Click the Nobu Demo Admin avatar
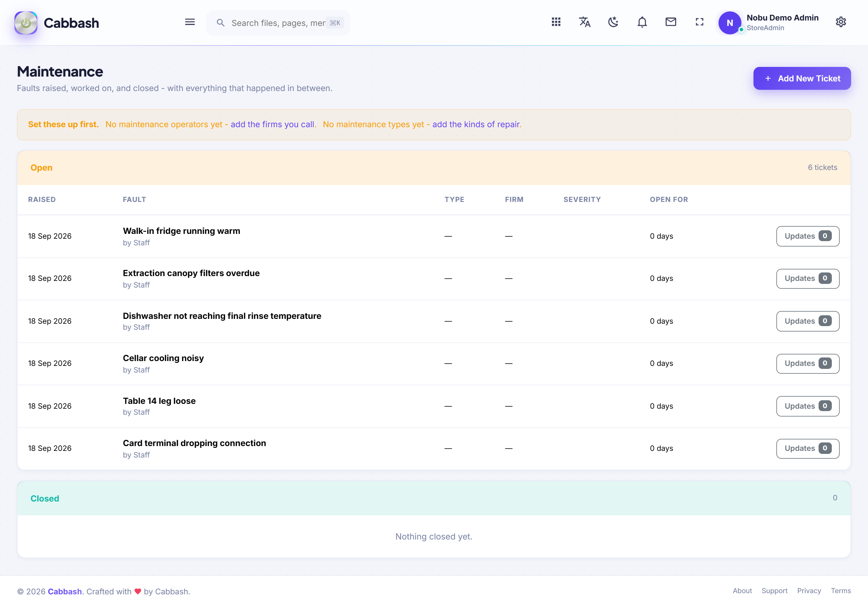868x607 pixels. 730,23
